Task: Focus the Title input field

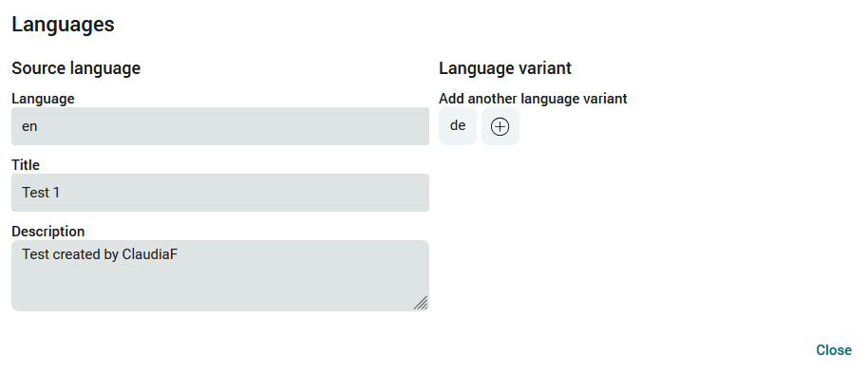Action: point(220,193)
